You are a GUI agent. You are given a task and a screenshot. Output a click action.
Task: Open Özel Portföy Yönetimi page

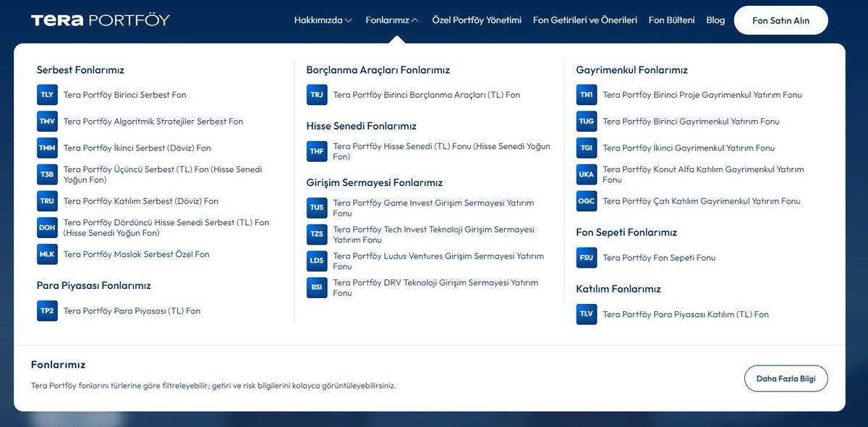[x=477, y=20]
